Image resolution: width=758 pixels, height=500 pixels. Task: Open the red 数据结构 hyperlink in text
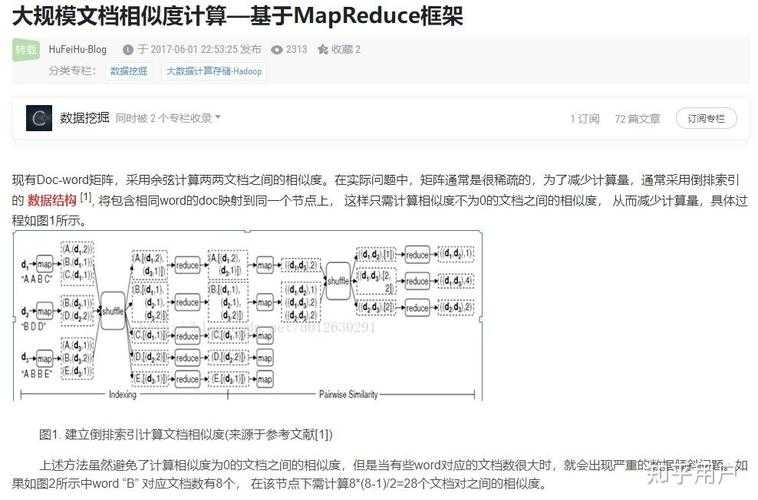[51, 200]
